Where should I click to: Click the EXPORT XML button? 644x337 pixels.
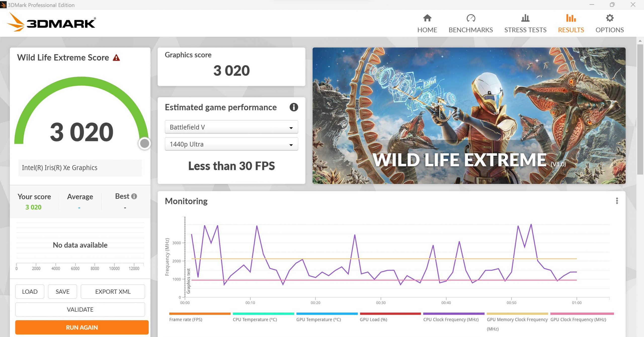pos(113,291)
